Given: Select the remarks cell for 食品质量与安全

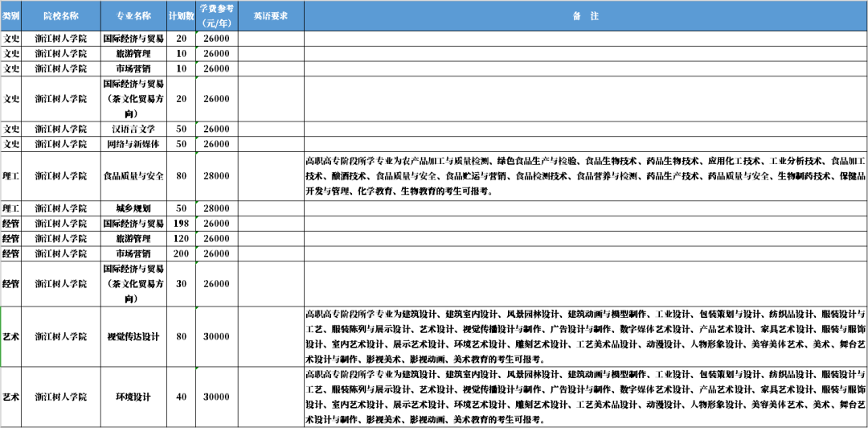Looking at the screenshot, I should pyautogui.click(x=586, y=176).
